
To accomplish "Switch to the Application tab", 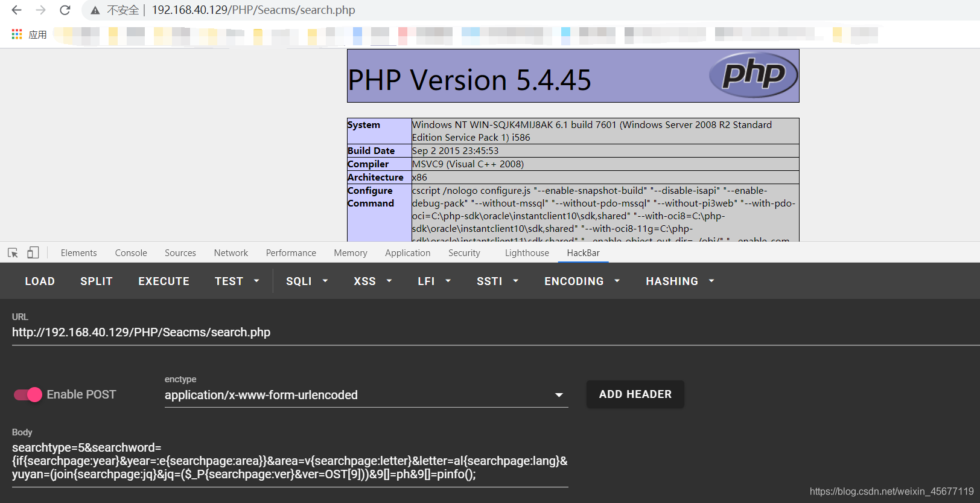I will click(x=408, y=253).
